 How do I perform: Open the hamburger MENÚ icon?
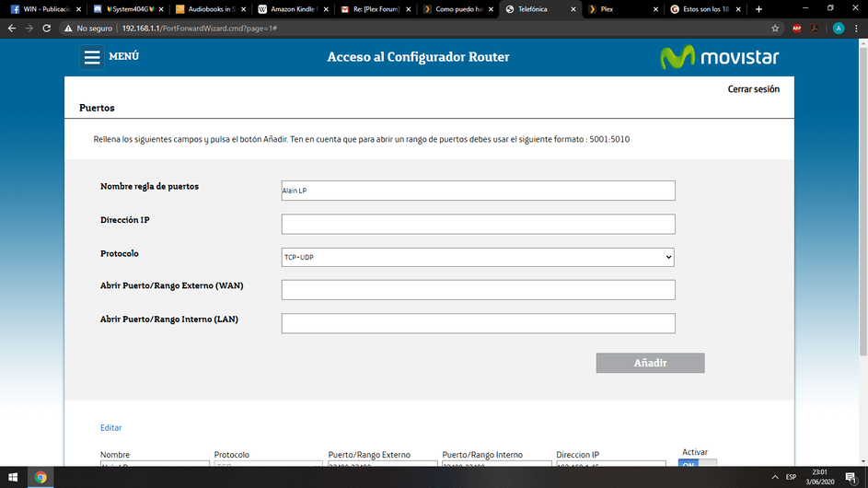(x=92, y=56)
